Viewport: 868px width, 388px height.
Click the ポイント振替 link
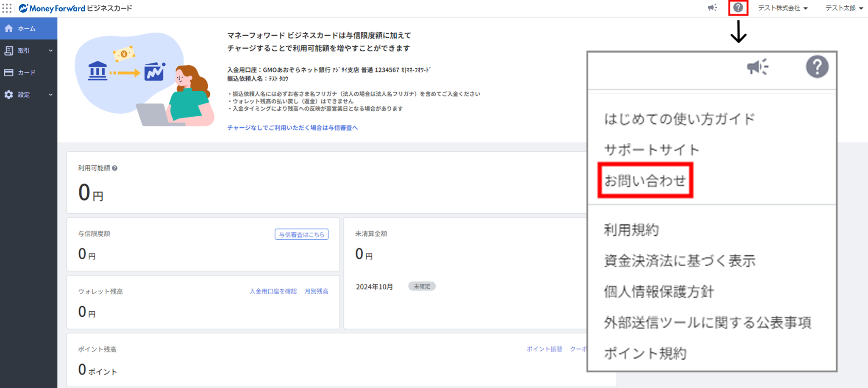(544, 349)
